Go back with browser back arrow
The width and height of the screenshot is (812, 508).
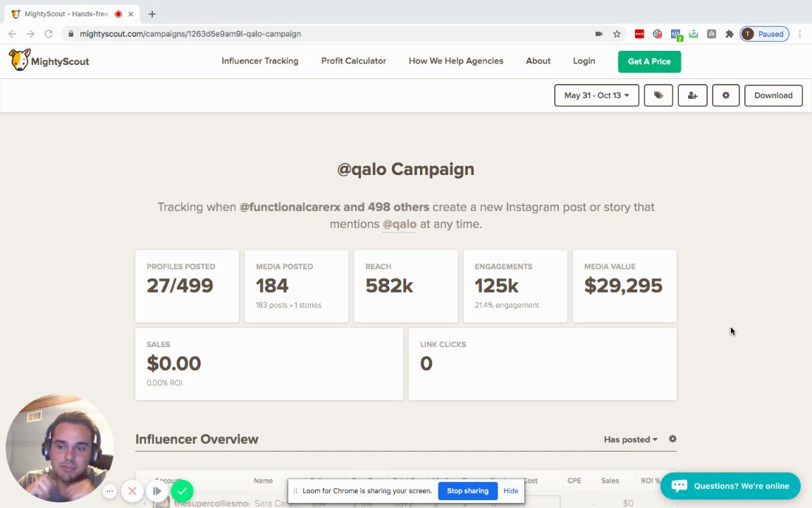tap(13, 34)
